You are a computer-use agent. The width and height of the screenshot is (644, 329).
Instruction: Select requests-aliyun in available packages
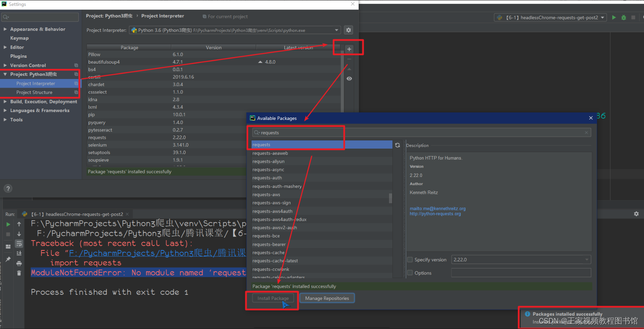[322, 162]
